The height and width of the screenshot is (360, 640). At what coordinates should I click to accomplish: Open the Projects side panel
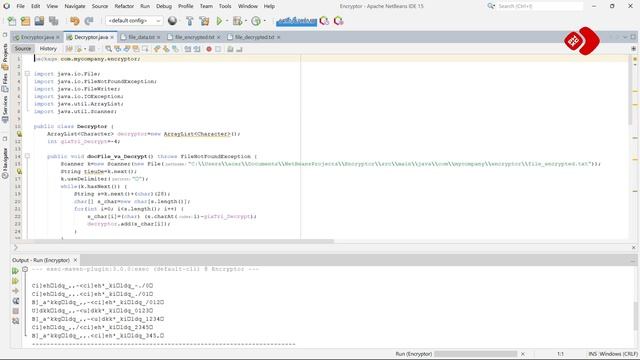point(5,56)
